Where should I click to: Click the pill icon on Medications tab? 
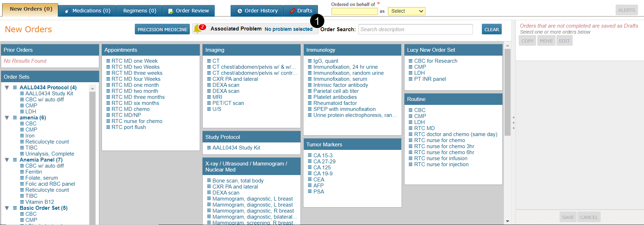[x=67, y=11]
